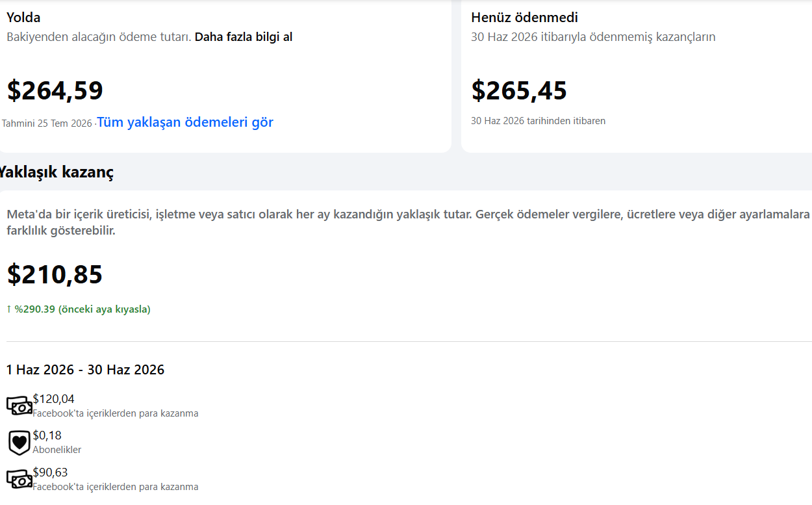This screenshot has height=505, width=812.
Task: Open 'Tüm yaklaşan ödemeleri gör' link
Action: (185, 122)
